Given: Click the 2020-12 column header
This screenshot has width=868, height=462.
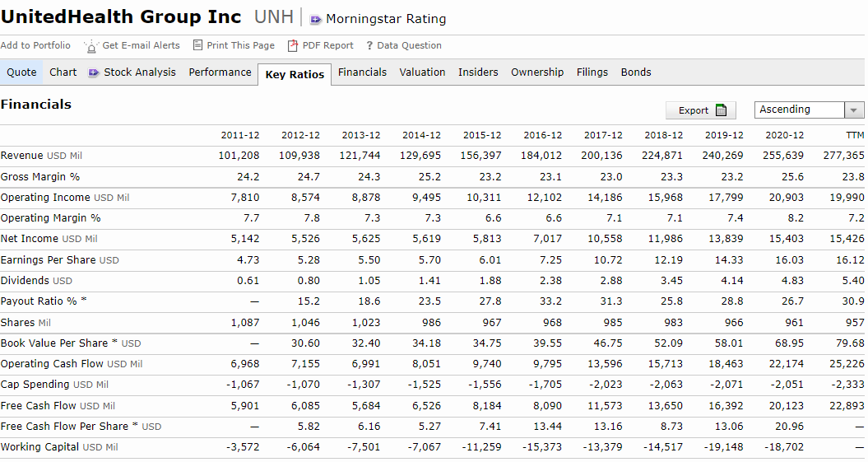Looking at the screenshot, I should (784, 135).
